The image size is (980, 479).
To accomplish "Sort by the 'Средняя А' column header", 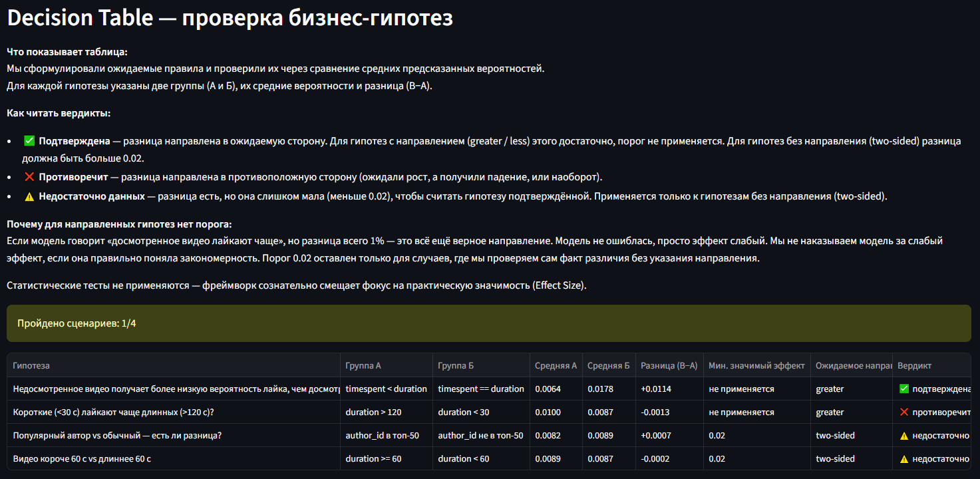I will (556, 366).
